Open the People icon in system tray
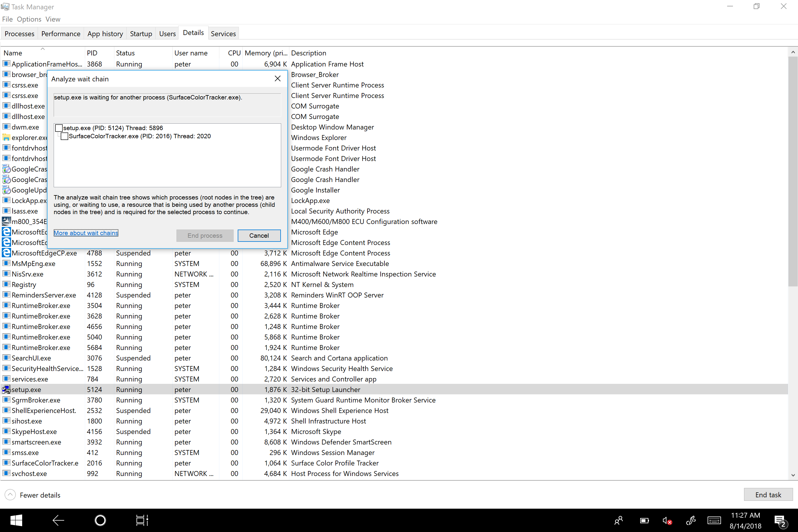Viewport: 798px width, 532px height. click(x=619, y=520)
